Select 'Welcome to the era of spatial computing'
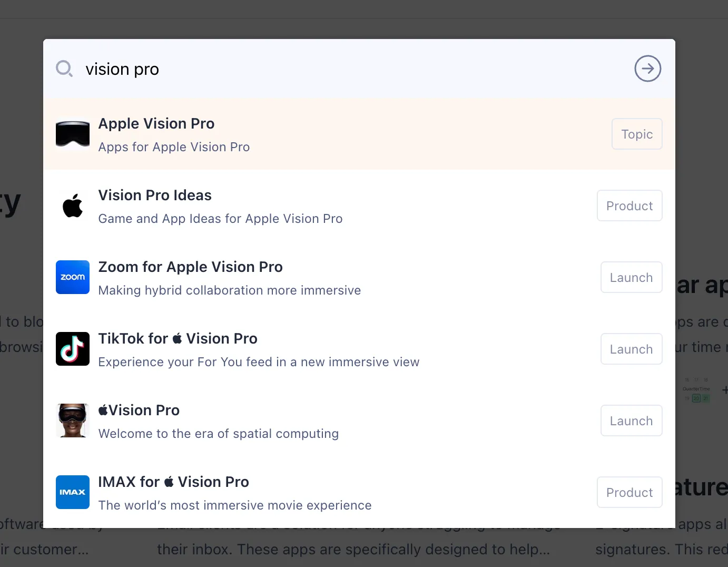728x567 pixels. [218, 434]
